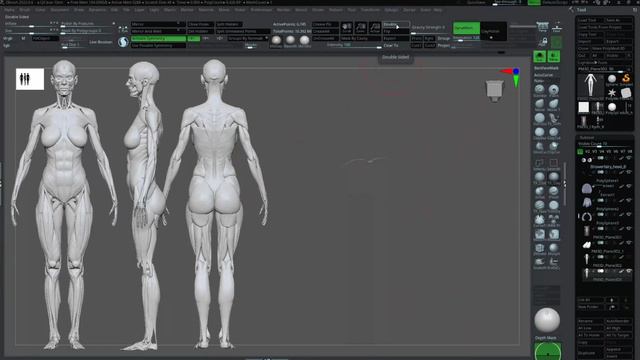Collapse the Subtool section header
The height and width of the screenshot is (360, 640).
point(587,138)
